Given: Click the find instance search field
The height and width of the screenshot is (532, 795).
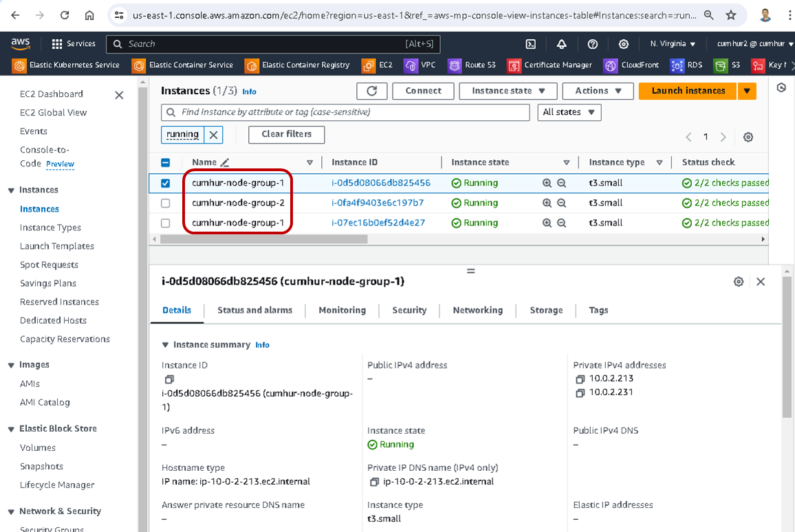Looking at the screenshot, I should (345, 112).
